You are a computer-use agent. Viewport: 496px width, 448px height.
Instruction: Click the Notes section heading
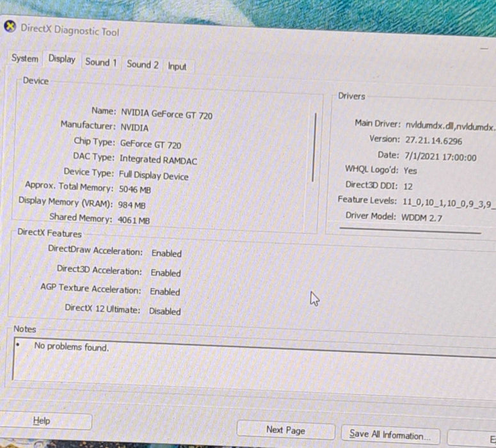[25, 330]
